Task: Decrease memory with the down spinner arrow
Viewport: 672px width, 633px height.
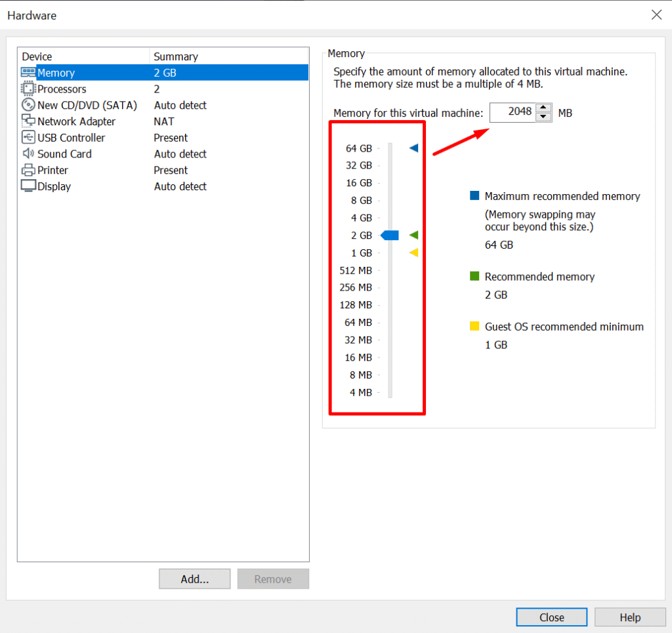Action: (x=543, y=117)
